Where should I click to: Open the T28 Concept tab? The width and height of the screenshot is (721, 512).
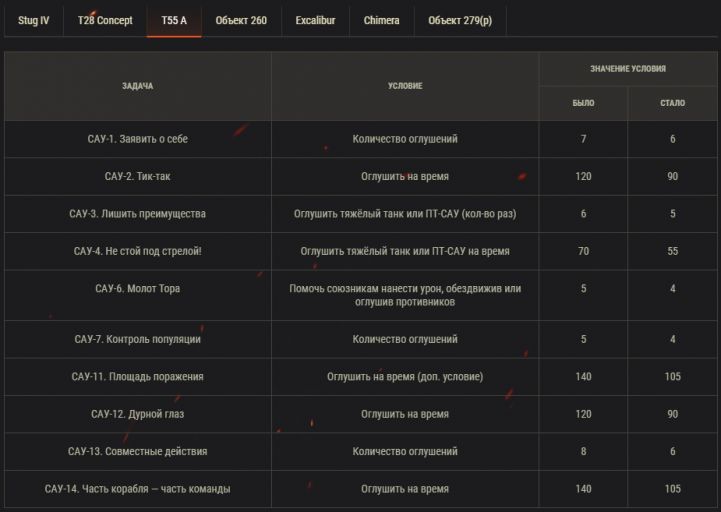[x=105, y=20]
